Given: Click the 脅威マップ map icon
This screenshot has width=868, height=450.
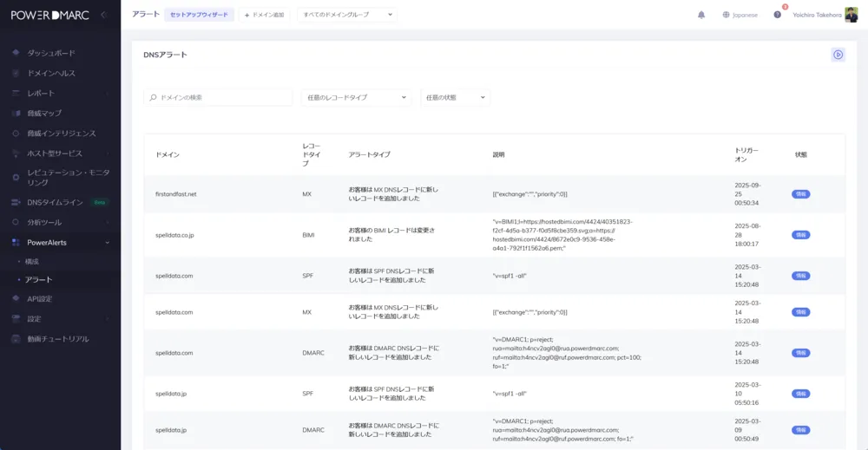Looking at the screenshot, I should click(x=16, y=113).
